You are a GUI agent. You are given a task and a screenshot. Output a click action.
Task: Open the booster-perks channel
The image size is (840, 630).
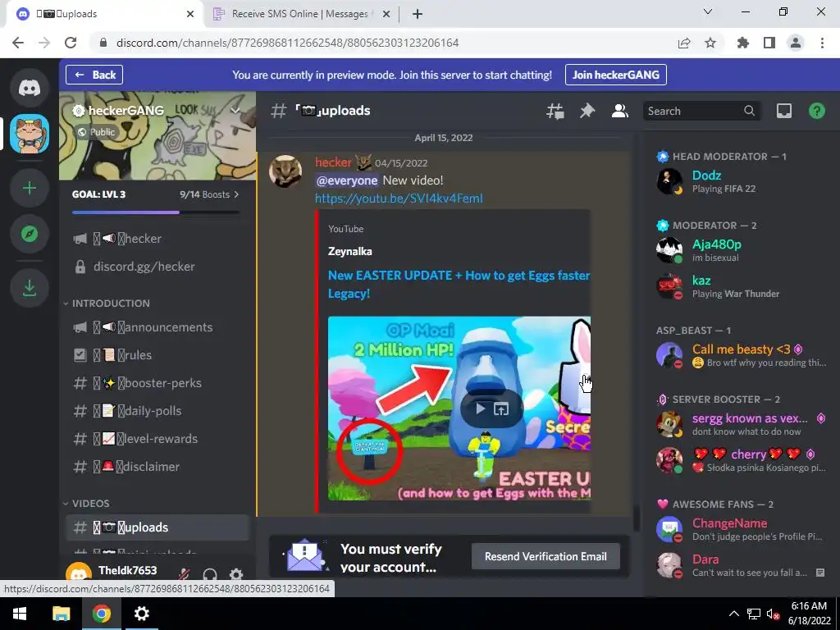157,383
